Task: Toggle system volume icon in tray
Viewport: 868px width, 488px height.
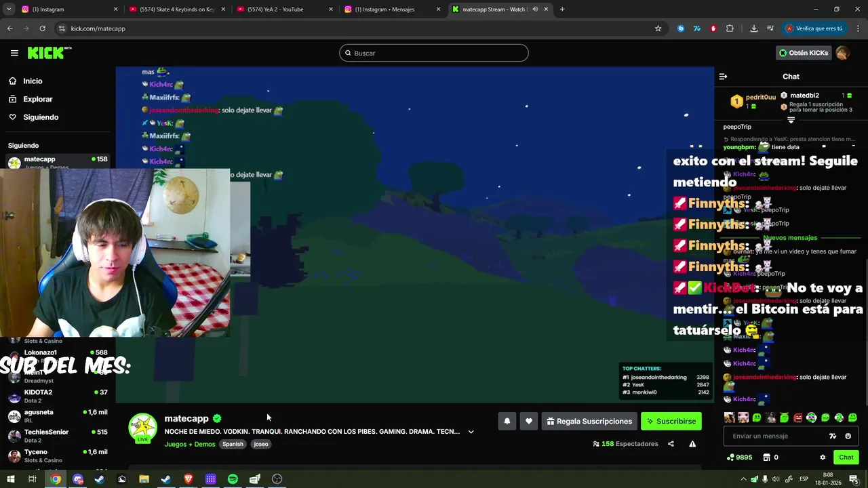Action: (x=776, y=479)
